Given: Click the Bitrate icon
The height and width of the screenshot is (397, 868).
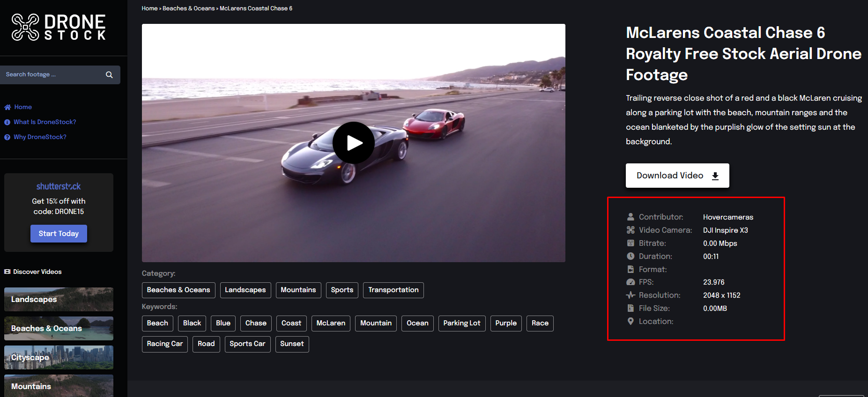Looking at the screenshot, I should (631, 243).
